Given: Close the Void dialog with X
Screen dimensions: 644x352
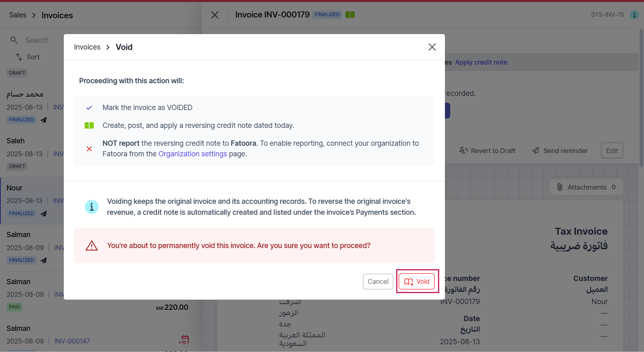Looking at the screenshot, I should click(432, 47).
